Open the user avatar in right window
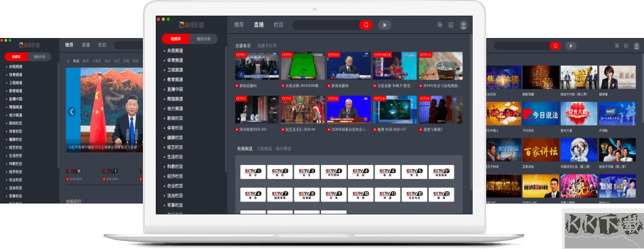The width and height of the screenshot is (644, 249). click(636, 45)
